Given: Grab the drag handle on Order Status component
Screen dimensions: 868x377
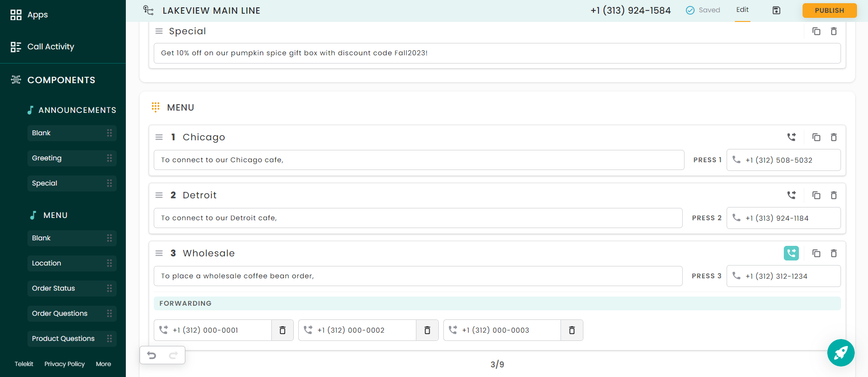Looking at the screenshot, I should [109, 288].
